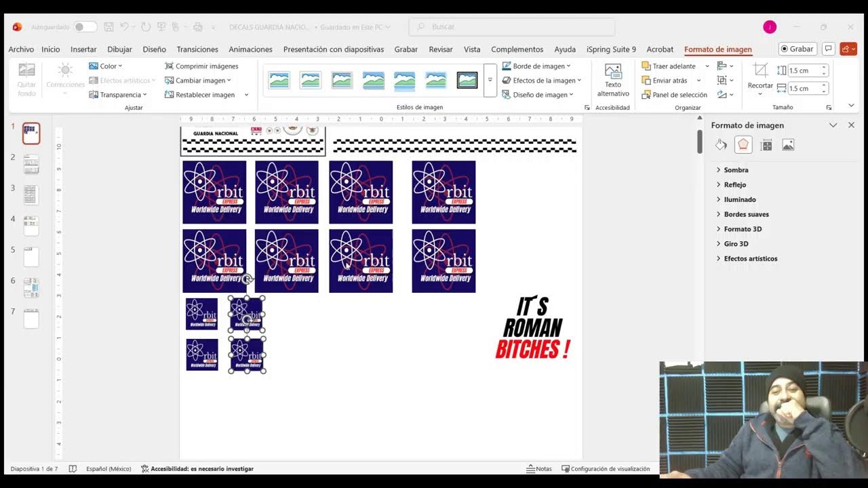Open the Restablecer imagen dropdown arrow
Viewport: 868px width, 488px height.
click(x=246, y=94)
